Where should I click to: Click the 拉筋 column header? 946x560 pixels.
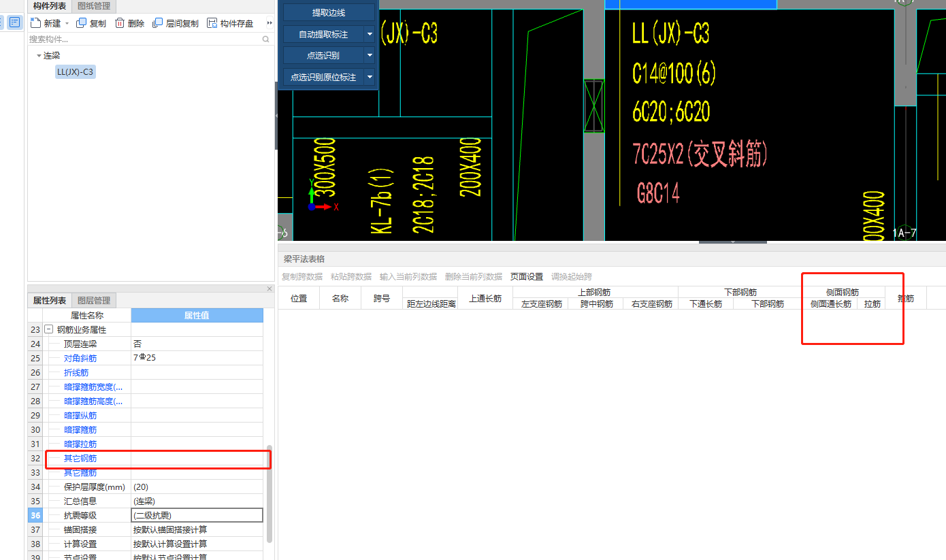click(872, 303)
